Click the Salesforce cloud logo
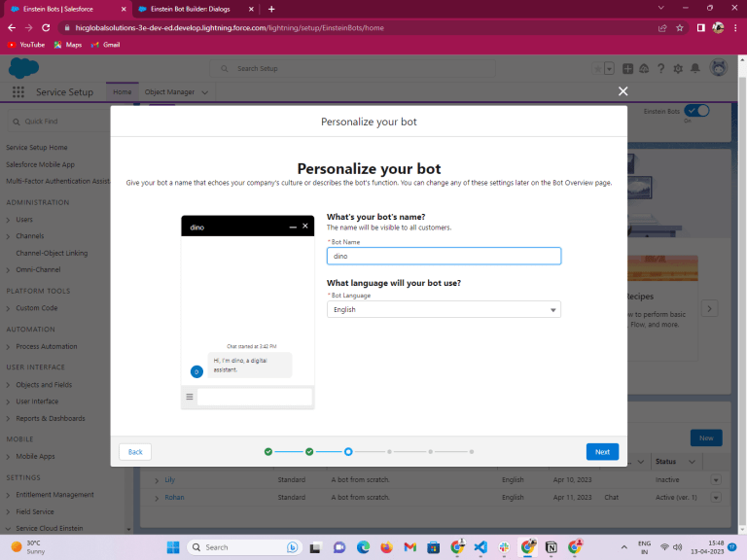The width and height of the screenshot is (747, 560). click(x=23, y=68)
